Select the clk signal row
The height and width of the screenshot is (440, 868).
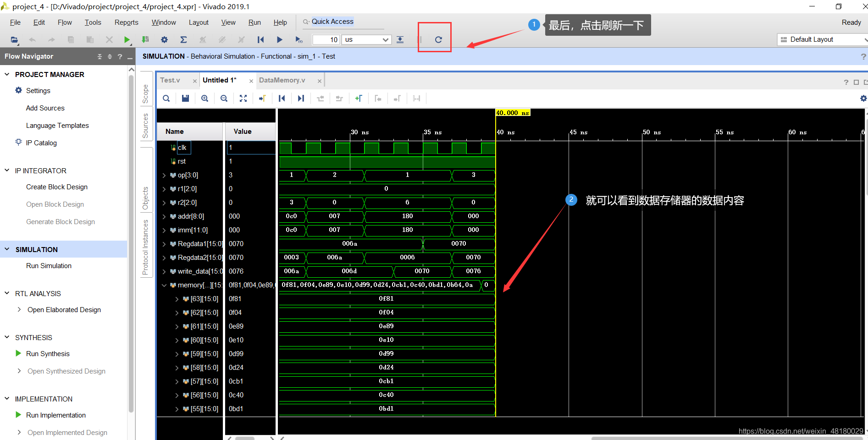190,148
